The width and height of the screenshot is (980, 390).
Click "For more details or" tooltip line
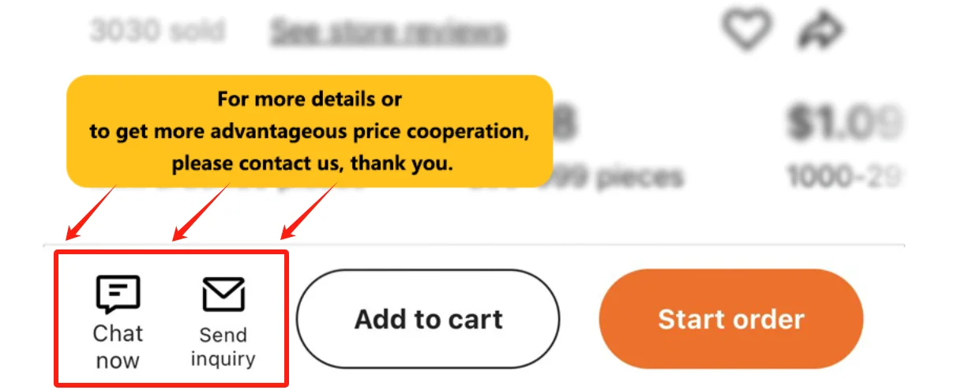[x=310, y=99]
